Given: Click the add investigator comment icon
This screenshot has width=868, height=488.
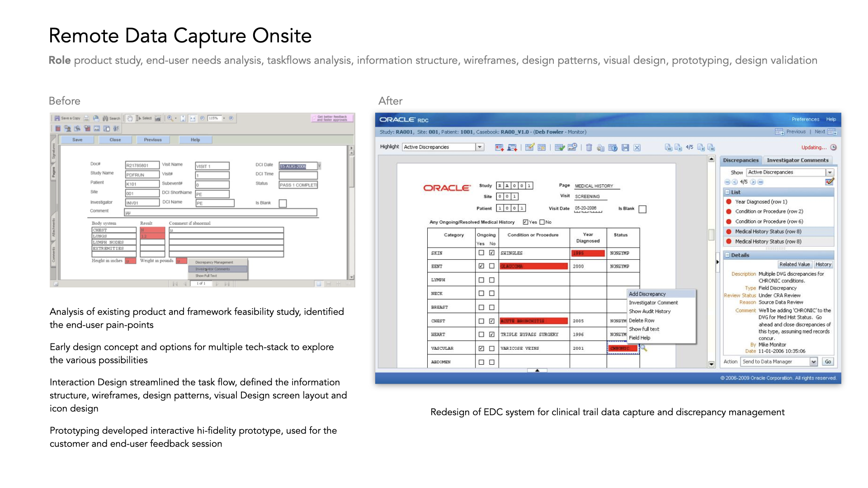Looking at the screenshot, I should point(512,147).
